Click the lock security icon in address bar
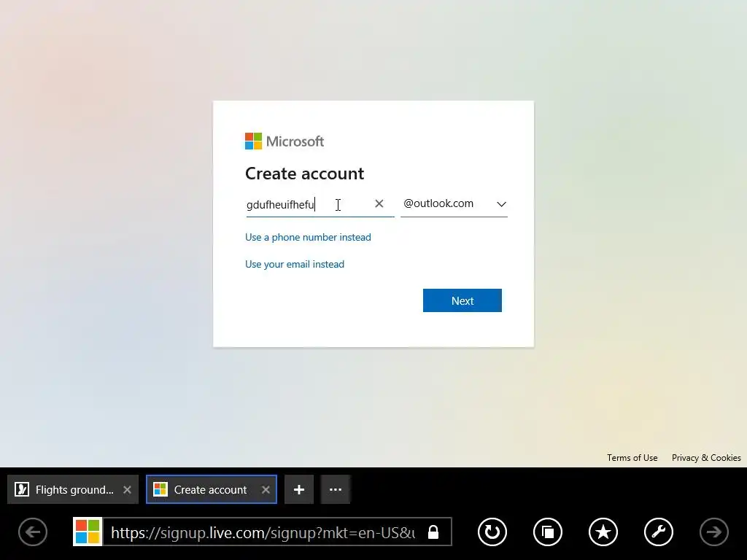747x560 pixels. (433, 532)
